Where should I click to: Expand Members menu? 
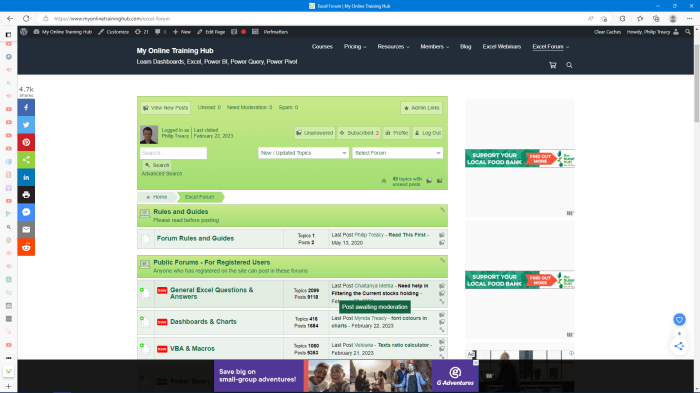tap(434, 46)
